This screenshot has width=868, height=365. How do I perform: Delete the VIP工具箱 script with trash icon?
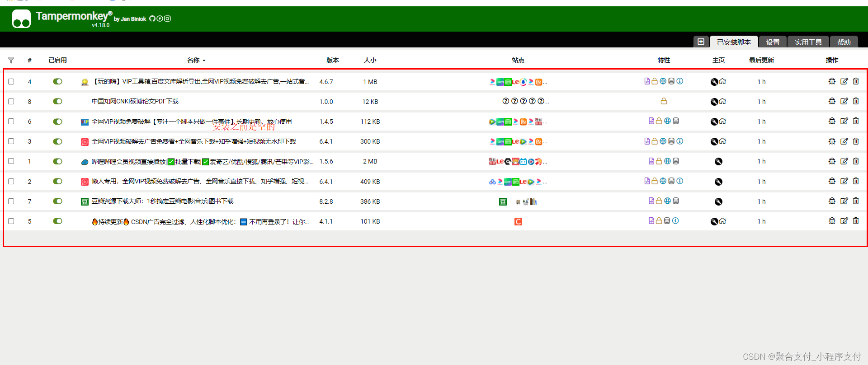click(x=856, y=81)
